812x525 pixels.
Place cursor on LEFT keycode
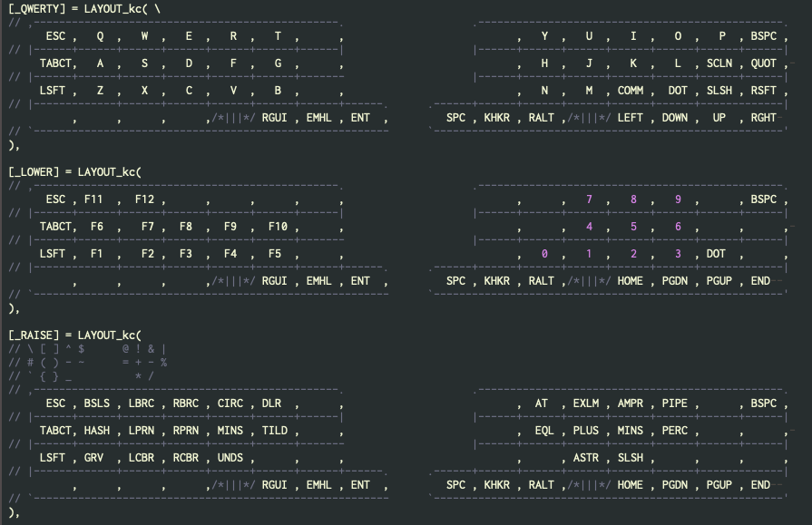pyautogui.click(x=631, y=118)
